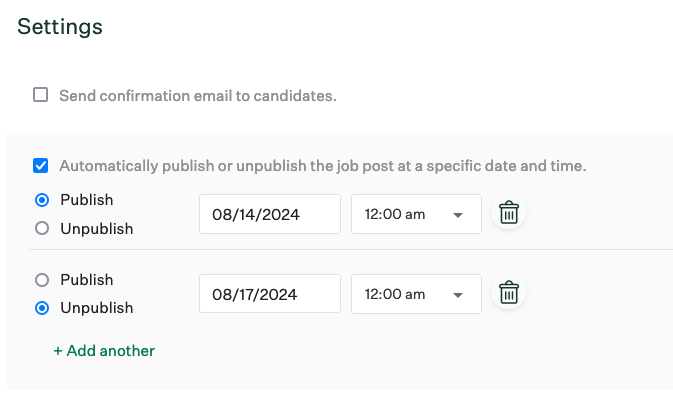
Task: Uncheck the automatically publish or unpublish checkbox
Action: [x=41, y=166]
